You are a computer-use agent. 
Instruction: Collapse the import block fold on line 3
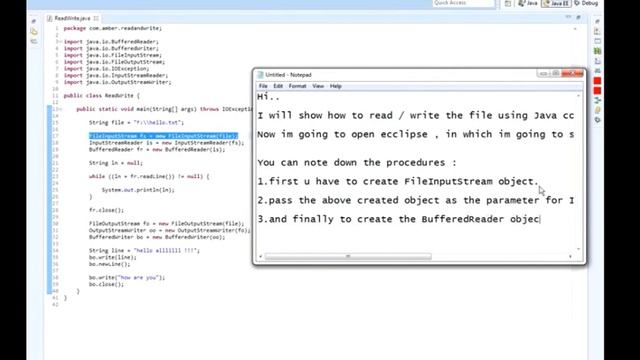pos(60,42)
